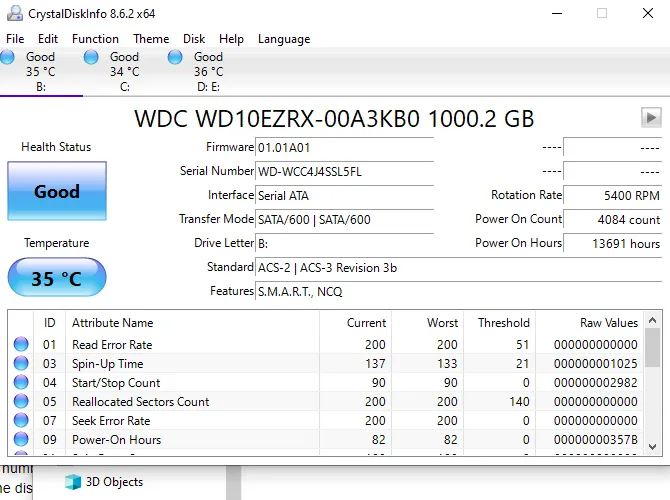Viewport: 670px width, 500px height.
Task: Select the Read Error Rate attribute name
Action: coord(112,344)
